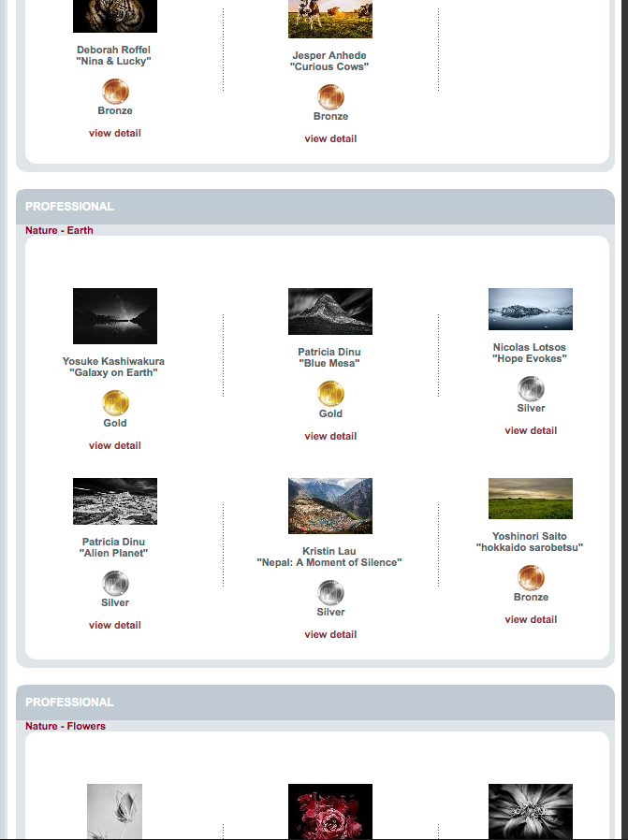Click Deborah Roffel's Bronze medal icon
The image size is (628, 840).
tap(115, 92)
